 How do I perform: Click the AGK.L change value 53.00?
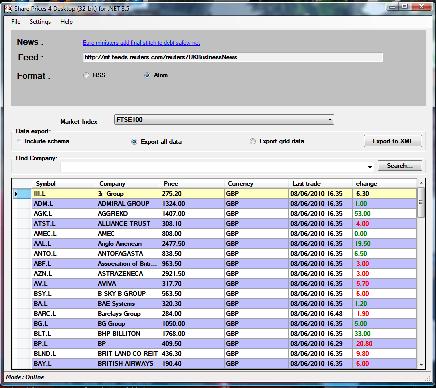point(384,214)
